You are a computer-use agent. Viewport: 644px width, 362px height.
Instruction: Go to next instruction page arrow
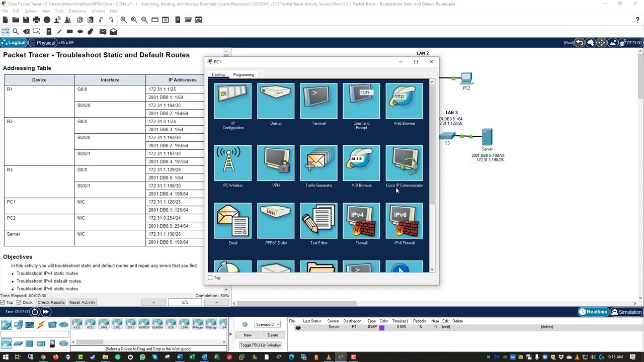point(216,302)
